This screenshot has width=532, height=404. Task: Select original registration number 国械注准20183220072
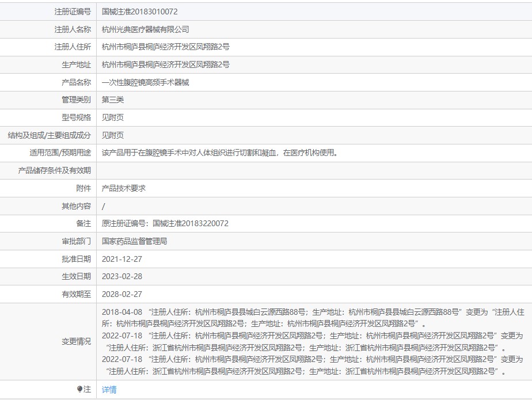(191, 223)
